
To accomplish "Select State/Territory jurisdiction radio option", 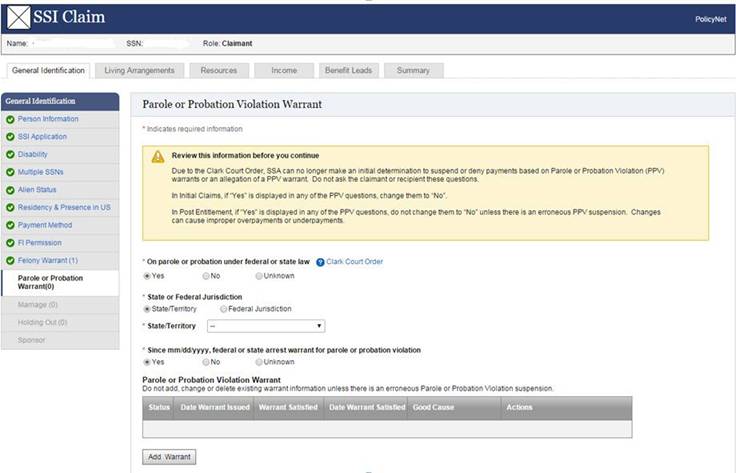I will point(148,309).
